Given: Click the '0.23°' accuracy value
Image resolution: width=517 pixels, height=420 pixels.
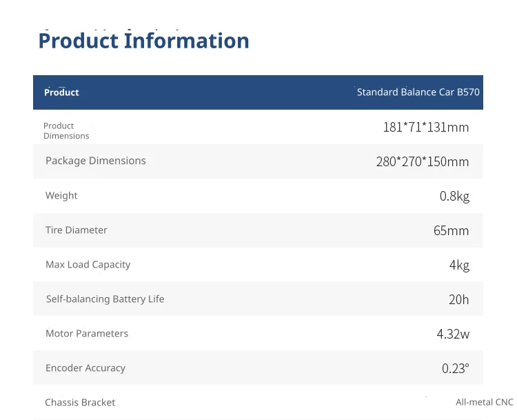Looking at the screenshot, I should pos(456,368).
